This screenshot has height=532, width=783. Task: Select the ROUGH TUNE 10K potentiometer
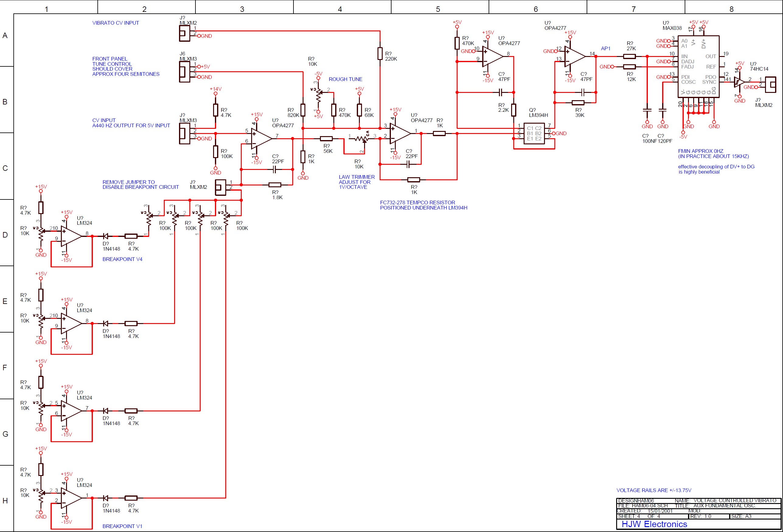coord(318,95)
